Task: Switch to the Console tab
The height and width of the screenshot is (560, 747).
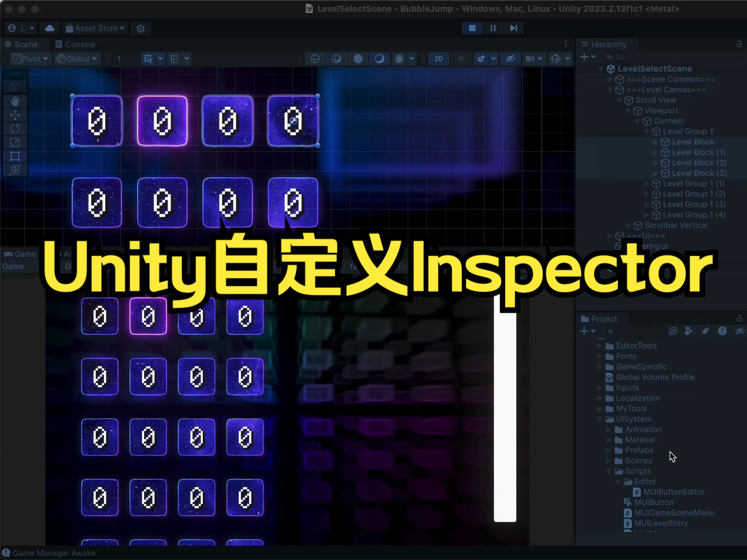Action: (x=75, y=44)
